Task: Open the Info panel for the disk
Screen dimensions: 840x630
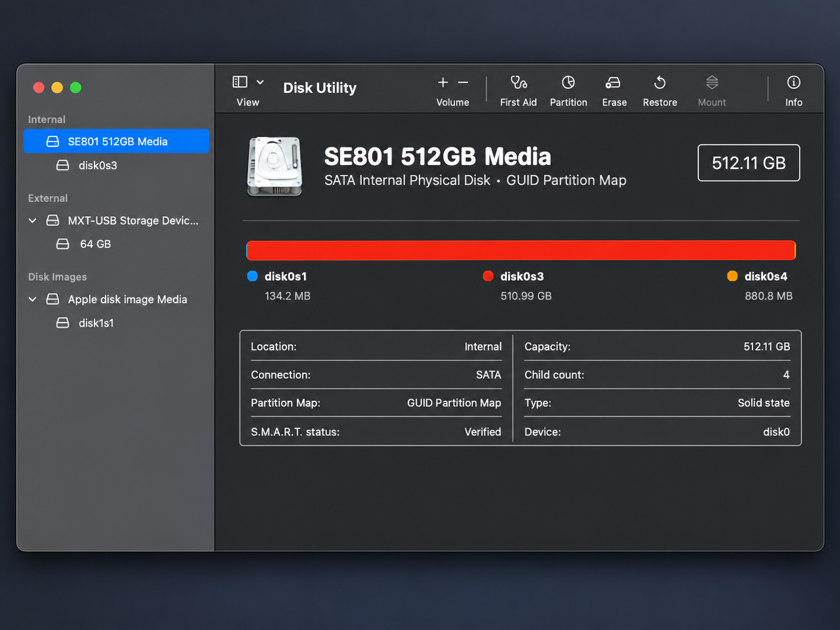Action: [794, 83]
